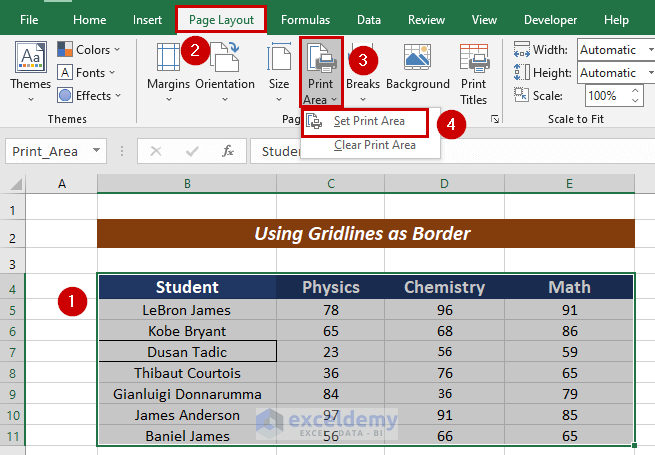
Task: Click into the formula bar
Action: (x=452, y=151)
